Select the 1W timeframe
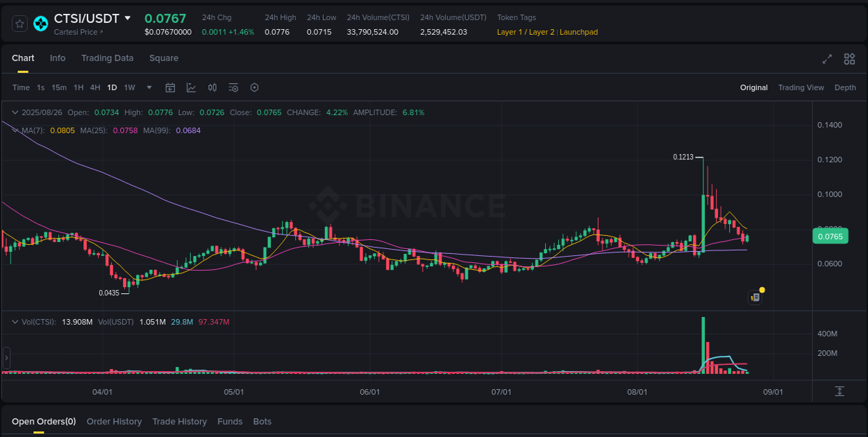Image resolution: width=868 pixels, height=437 pixels. pos(129,87)
